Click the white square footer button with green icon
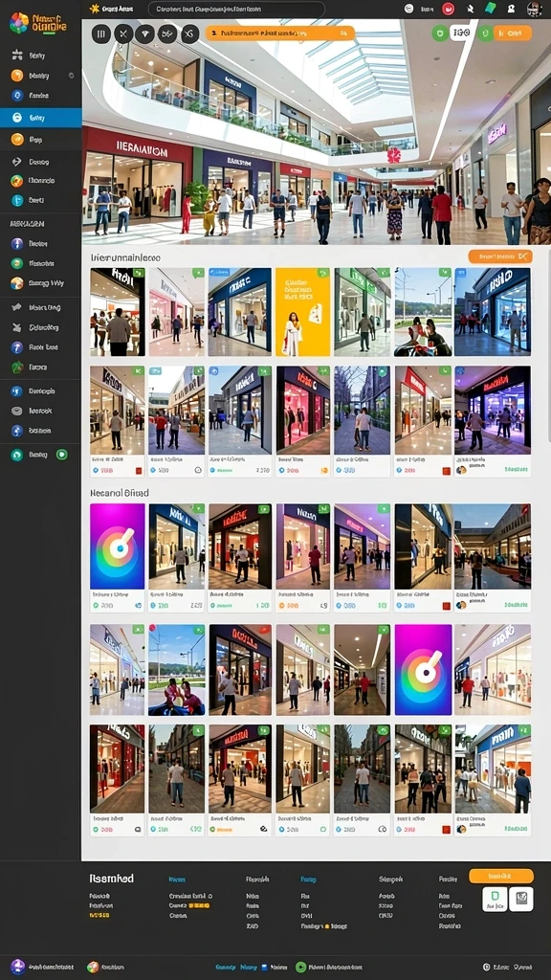551x980 pixels. (x=495, y=899)
